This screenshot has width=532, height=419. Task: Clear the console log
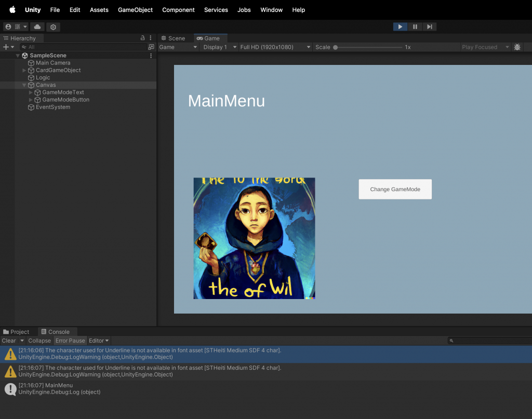coord(9,341)
